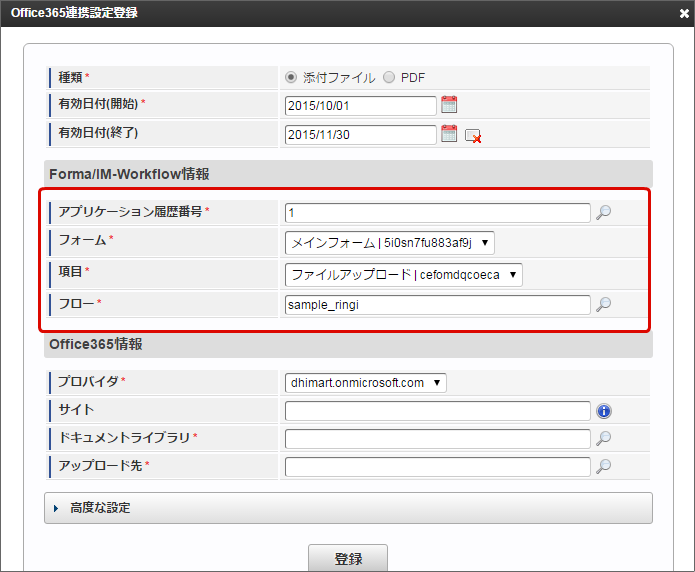Click the 登録 button
The image size is (695, 572).
(x=348, y=558)
